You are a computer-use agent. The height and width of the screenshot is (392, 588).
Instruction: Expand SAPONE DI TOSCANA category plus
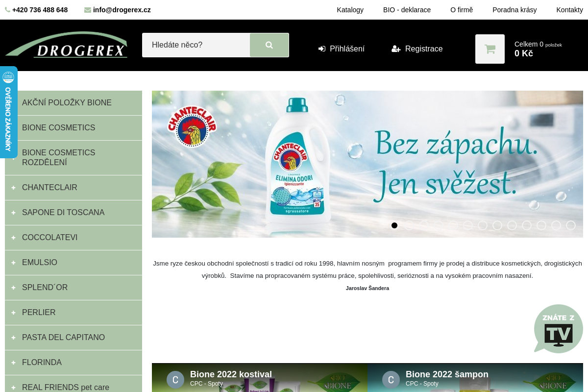pos(13,213)
